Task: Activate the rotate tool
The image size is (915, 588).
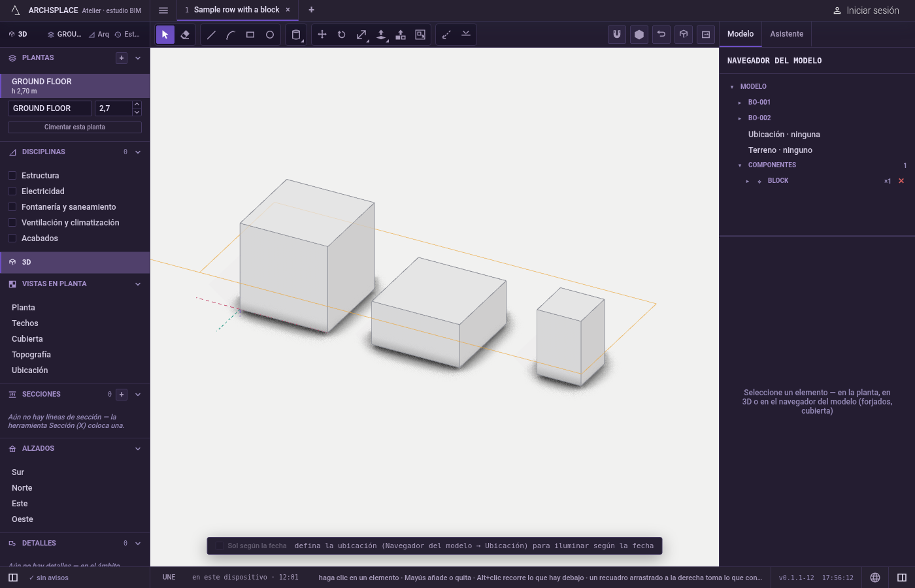Action: click(x=342, y=35)
